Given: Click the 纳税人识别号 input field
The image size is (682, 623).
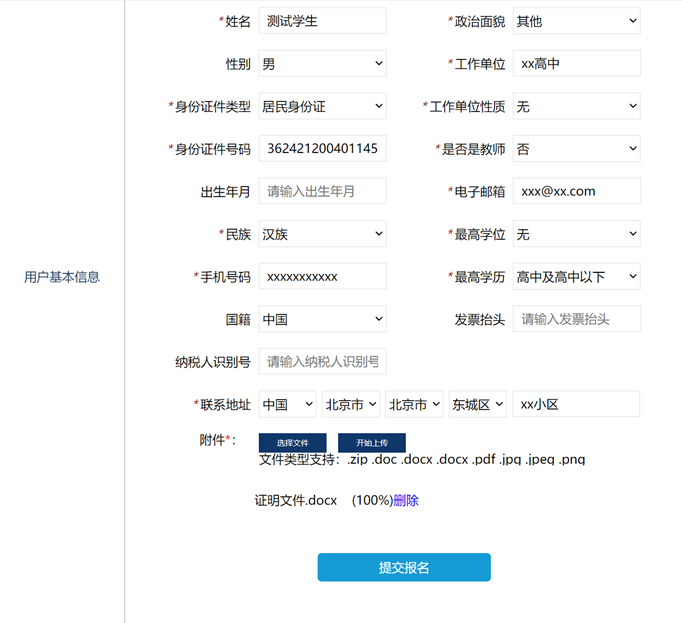Looking at the screenshot, I should [x=322, y=361].
